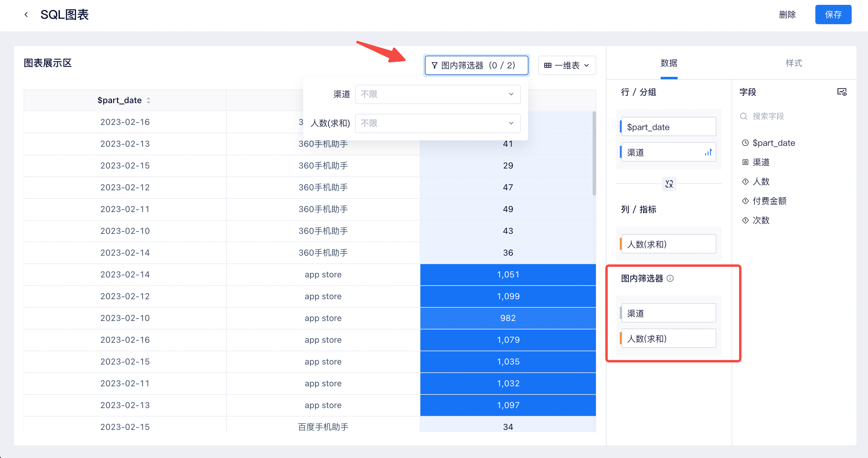868x458 pixels.
Task: Click 360手机助手 in the 2023-02-12 row
Action: (323, 187)
